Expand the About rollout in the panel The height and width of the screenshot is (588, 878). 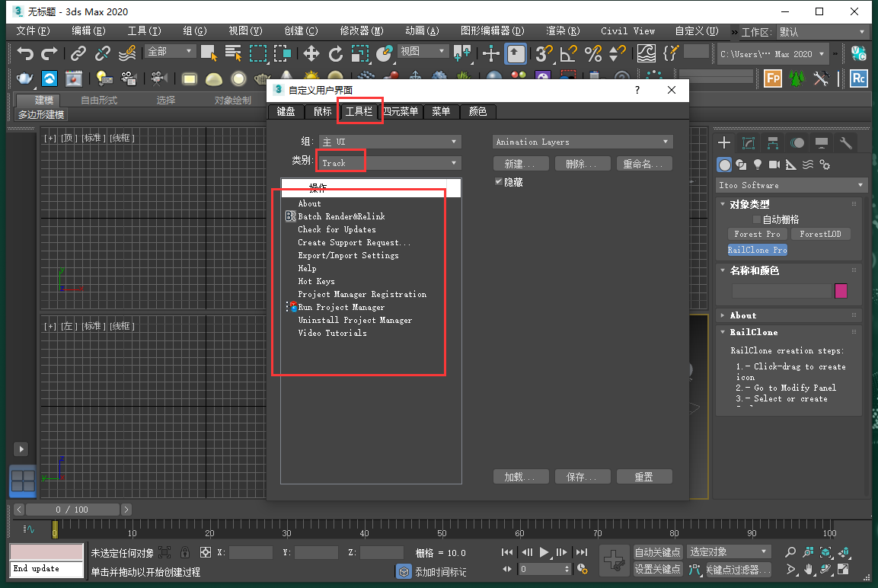(x=742, y=315)
